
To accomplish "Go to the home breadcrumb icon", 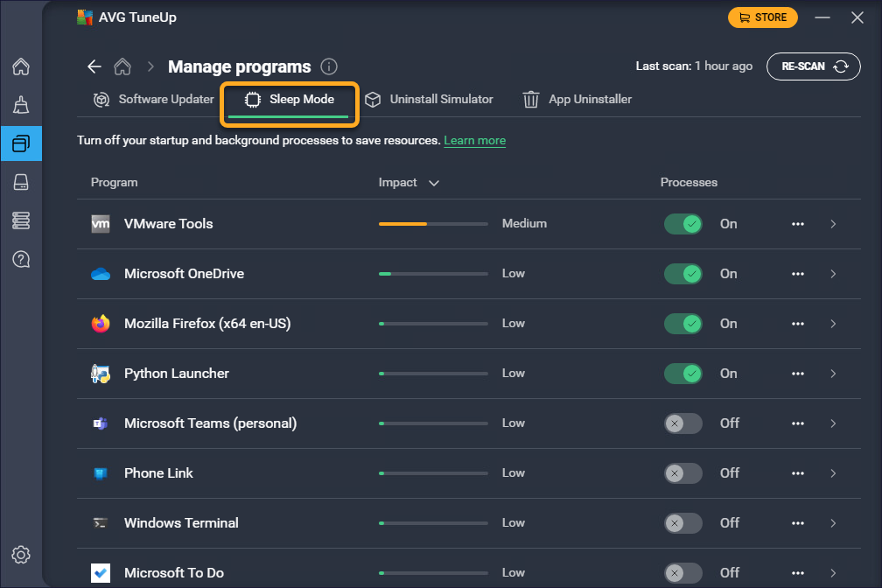I will pyautogui.click(x=122, y=66).
